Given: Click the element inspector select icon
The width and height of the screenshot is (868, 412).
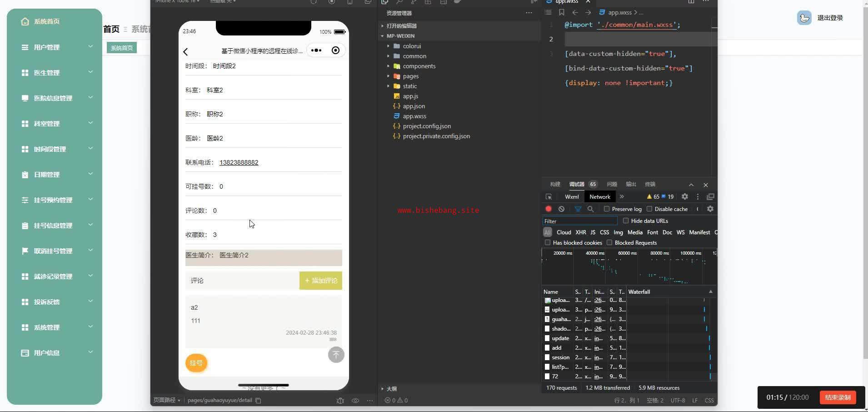Looking at the screenshot, I should (x=549, y=197).
